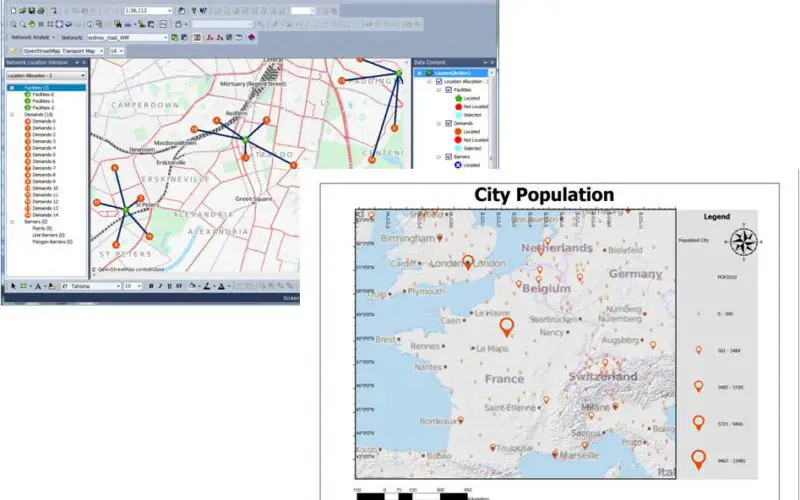This screenshot has width=800, height=500.
Task: Toggle the Facilities layer checkbox in Data Content
Action: point(449,90)
